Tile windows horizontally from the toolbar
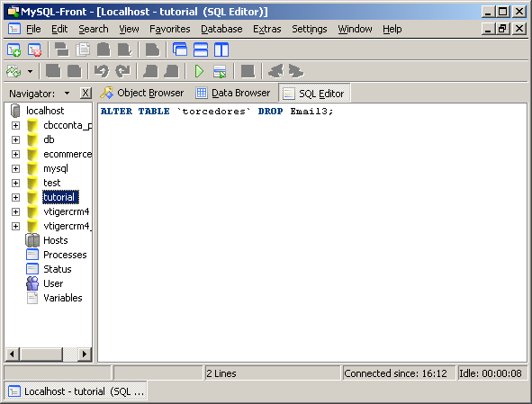The width and height of the screenshot is (532, 404). (x=201, y=49)
